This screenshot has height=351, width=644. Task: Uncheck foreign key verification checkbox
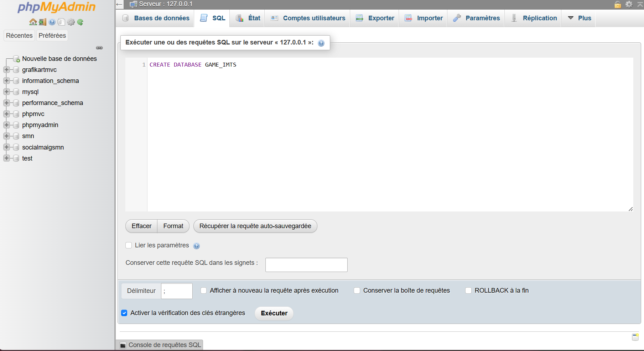tap(124, 313)
